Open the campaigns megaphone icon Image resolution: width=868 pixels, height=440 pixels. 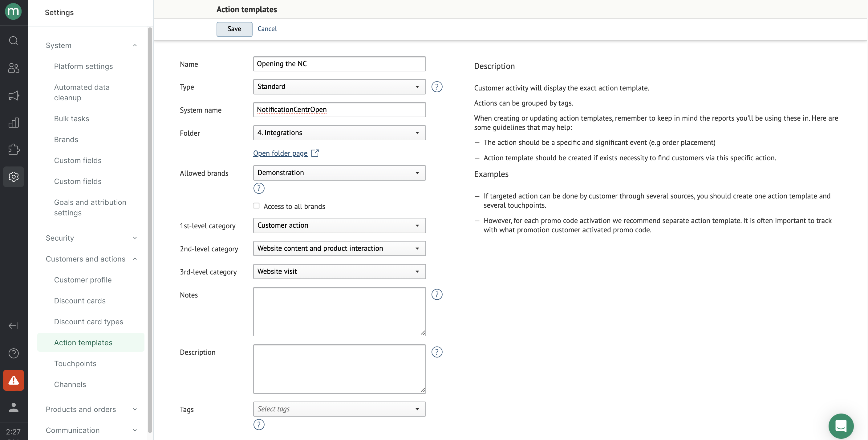tap(14, 95)
